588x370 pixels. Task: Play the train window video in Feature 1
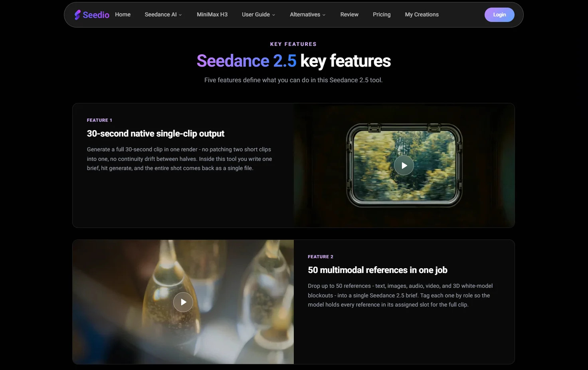tap(404, 166)
